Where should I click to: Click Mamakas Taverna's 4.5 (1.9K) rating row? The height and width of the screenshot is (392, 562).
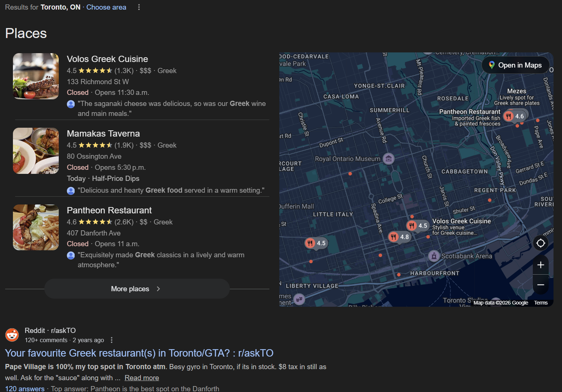click(122, 145)
